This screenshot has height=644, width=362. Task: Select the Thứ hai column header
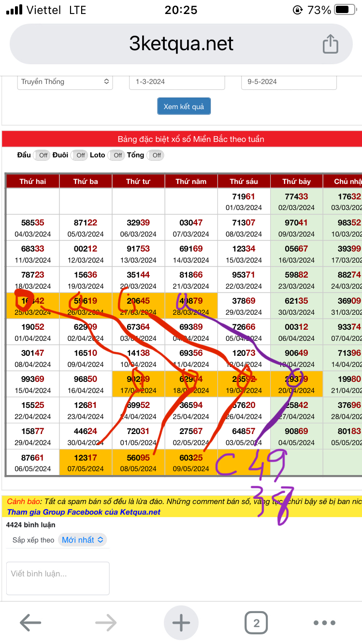(x=33, y=182)
